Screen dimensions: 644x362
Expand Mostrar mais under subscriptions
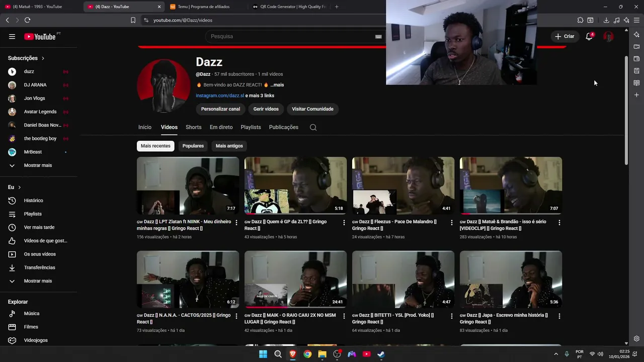[38, 165]
